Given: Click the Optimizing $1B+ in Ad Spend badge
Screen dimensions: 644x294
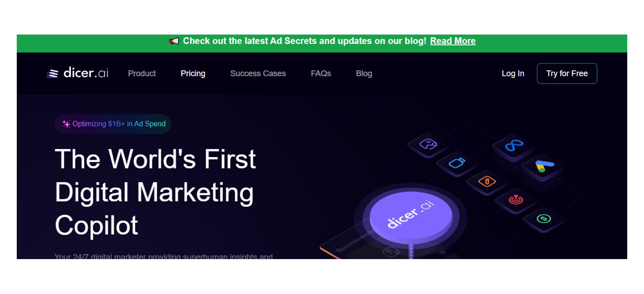Looking at the screenshot, I should click(x=113, y=124).
